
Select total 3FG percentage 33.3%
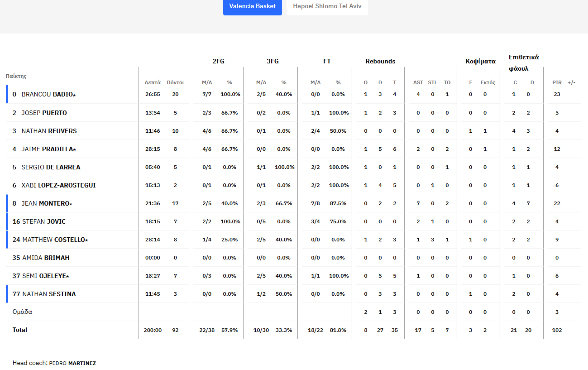click(284, 330)
